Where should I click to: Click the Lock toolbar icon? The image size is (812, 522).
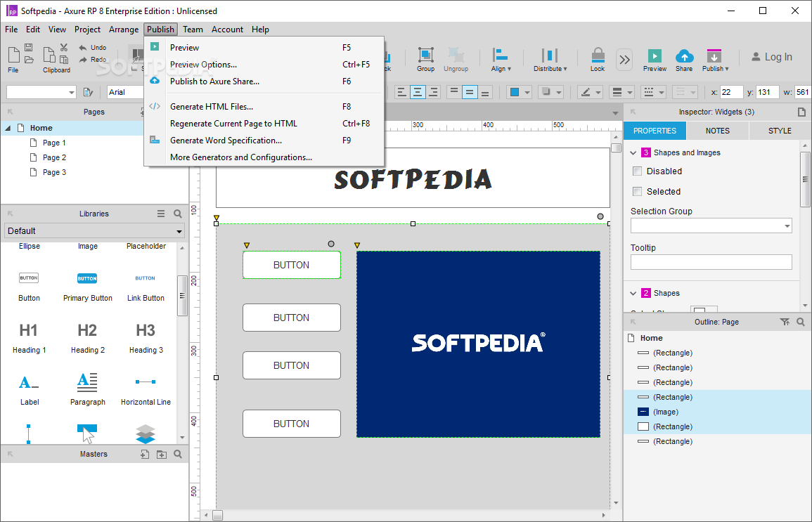598,59
